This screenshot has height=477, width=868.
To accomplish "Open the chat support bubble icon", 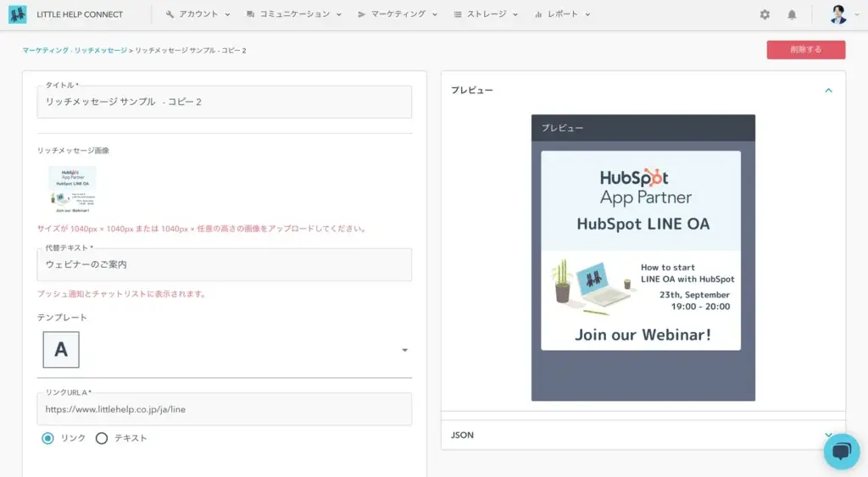I will [x=841, y=452].
